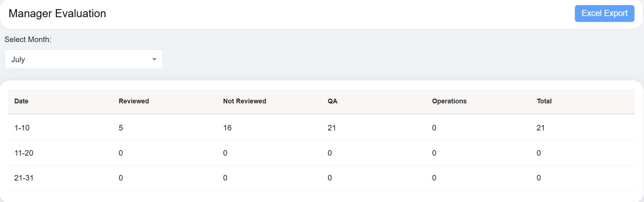Click the Reviewed column header
Screen dimensions: 644x202
click(133, 101)
